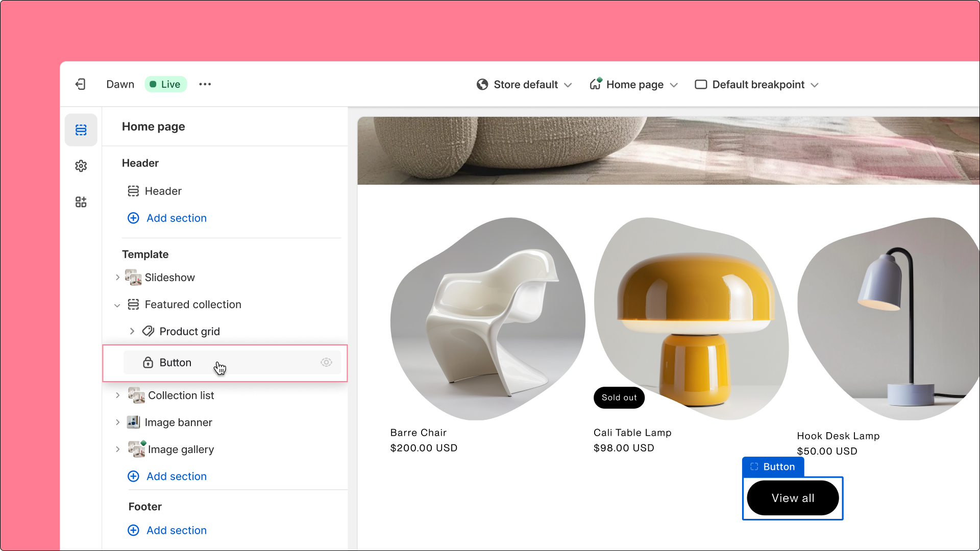Click Add section under Footer

tap(176, 530)
